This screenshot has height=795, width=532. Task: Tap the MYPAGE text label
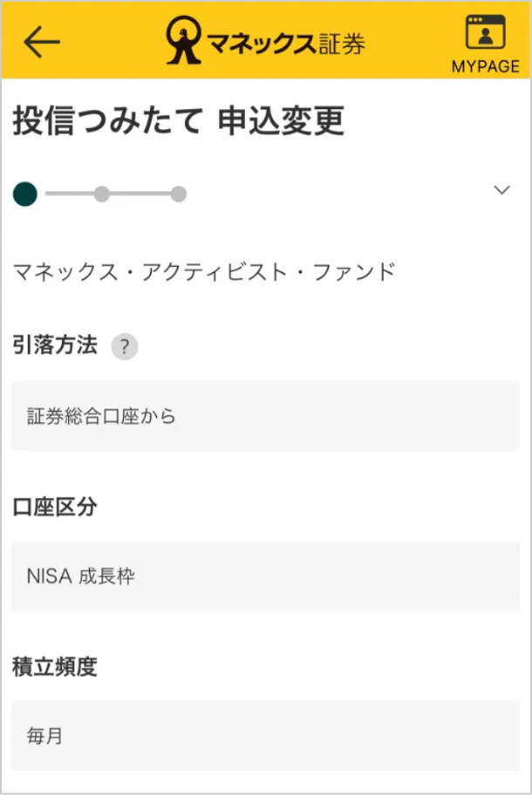[x=485, y=66]
